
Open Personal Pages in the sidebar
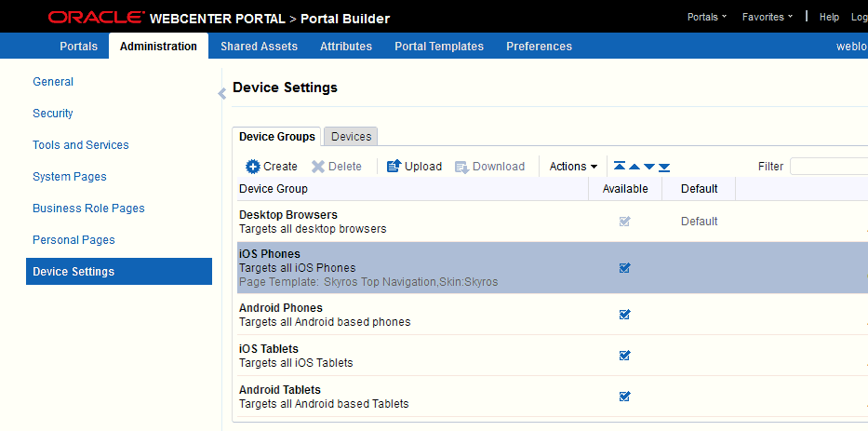(73, 239)
